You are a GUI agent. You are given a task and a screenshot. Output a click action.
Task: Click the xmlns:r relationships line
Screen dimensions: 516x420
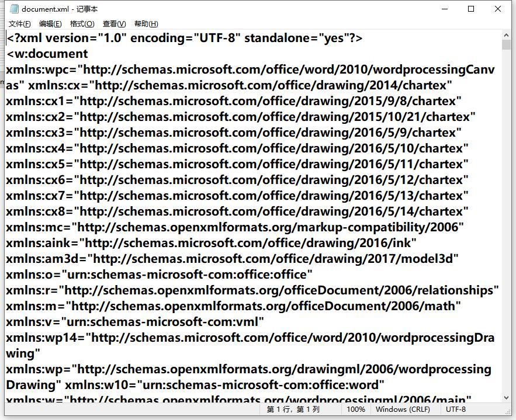(x=252, y=290)
